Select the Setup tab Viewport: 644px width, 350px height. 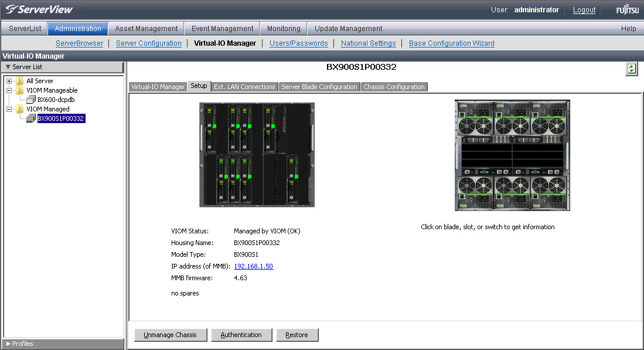199,86
